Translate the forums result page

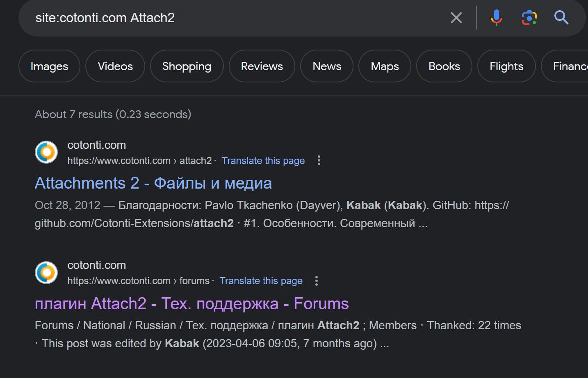[261, 281]
